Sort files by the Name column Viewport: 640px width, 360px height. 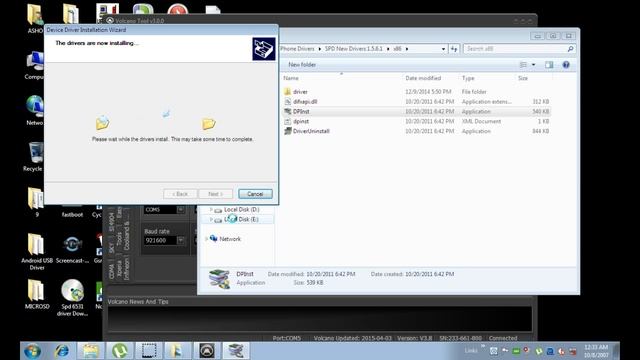point(291,78)
